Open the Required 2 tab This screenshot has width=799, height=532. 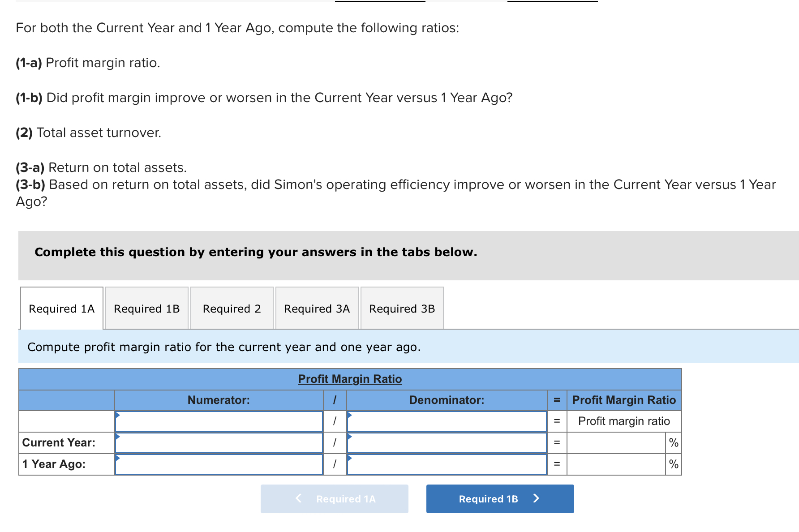(232, 309)
